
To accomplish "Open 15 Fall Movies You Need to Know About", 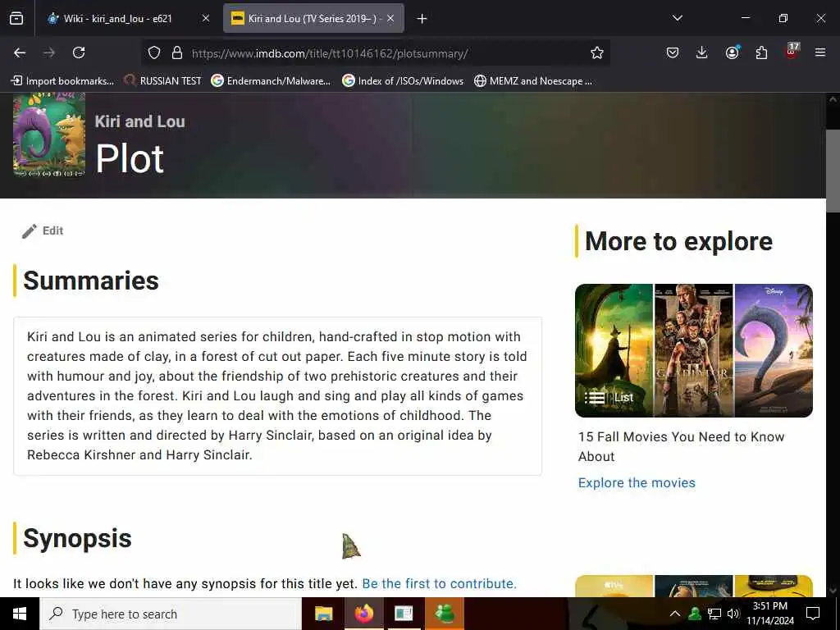I will [x=681, y=446].
